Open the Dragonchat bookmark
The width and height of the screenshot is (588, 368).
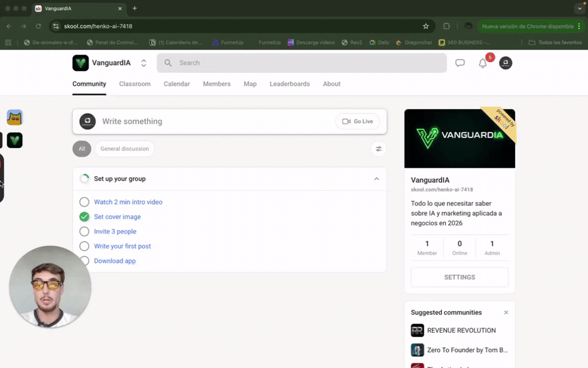(x=413, y=43)
